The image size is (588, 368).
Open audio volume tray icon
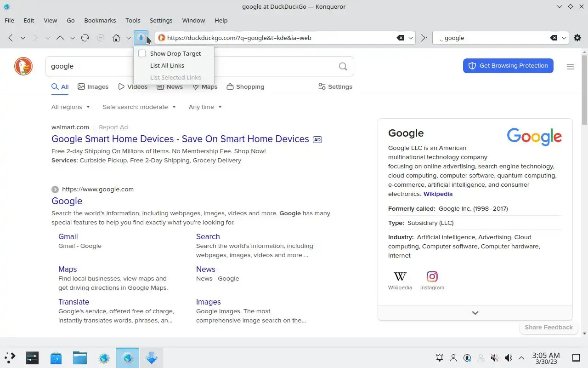509,358
